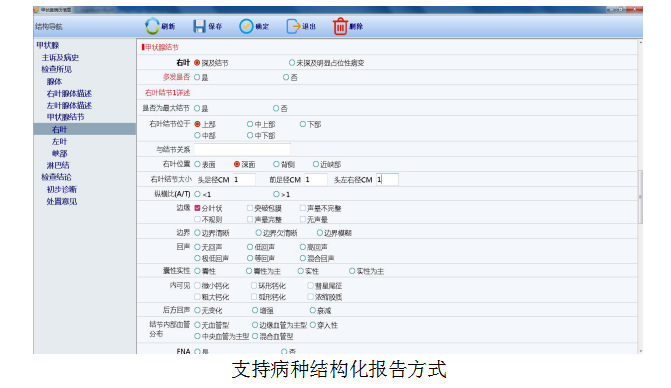This screenshot has height=388, width=671.
Task: Click the 退出 exit icon
Action: click(x=294, y=27)
